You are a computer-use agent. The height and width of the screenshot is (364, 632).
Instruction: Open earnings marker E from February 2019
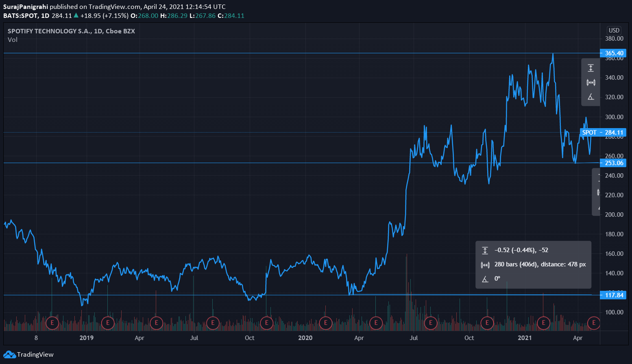(x=108, y=323)
